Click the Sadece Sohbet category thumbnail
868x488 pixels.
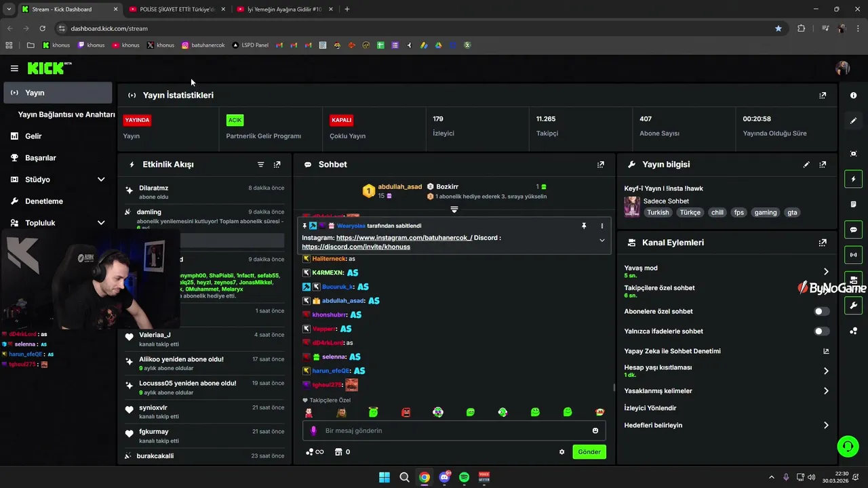click(632, 207)
